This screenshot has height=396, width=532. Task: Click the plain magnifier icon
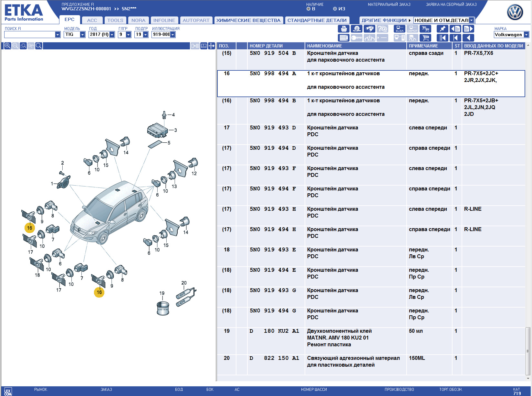39,46
